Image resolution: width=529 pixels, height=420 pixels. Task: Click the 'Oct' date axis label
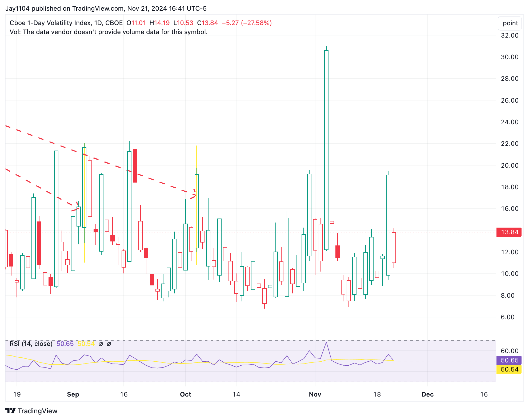(x=186, y=394)
